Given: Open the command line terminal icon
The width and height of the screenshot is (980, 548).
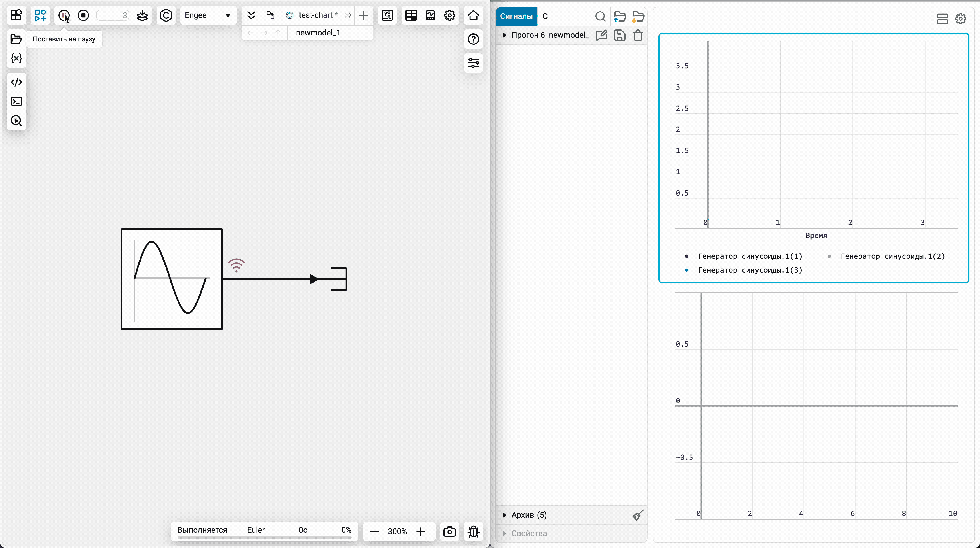Looking at the screenshot, I should coord(16,101).
